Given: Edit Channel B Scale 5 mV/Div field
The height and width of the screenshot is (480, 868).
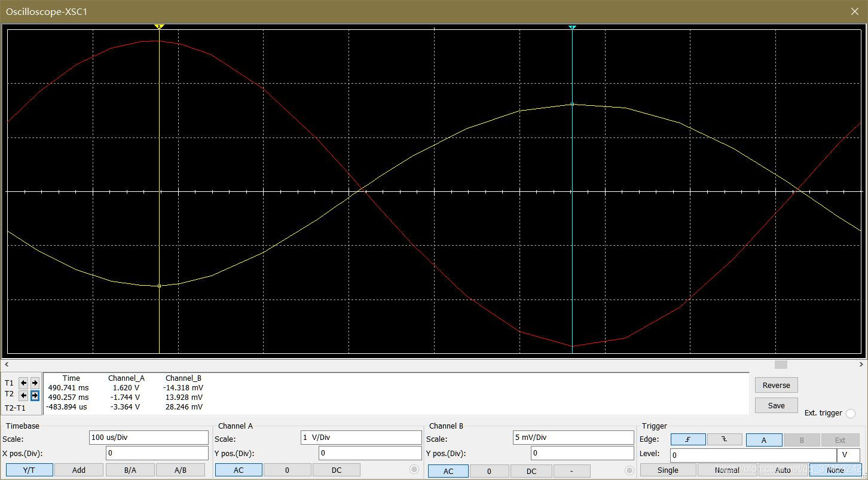Looking at the screenshot, I should point(573,437).
